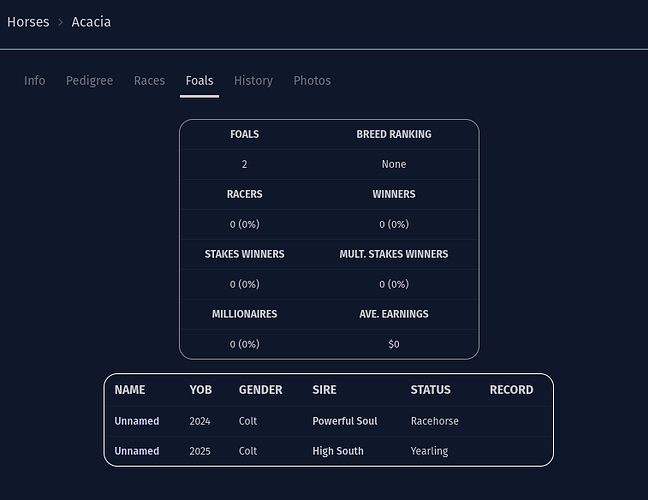Screen dimensions: 648x500
Task: Open sire Powerful Soul's page
Action: click(x=344, y=421)
